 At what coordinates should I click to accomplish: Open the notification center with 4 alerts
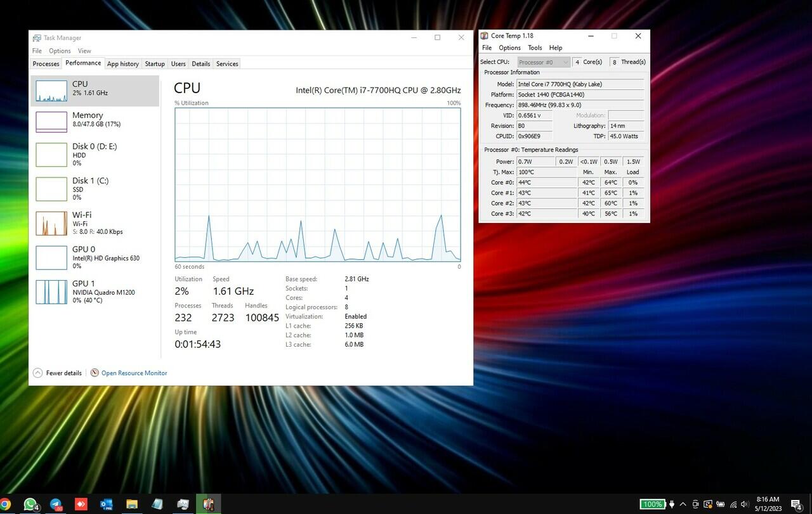coord(797,504)
